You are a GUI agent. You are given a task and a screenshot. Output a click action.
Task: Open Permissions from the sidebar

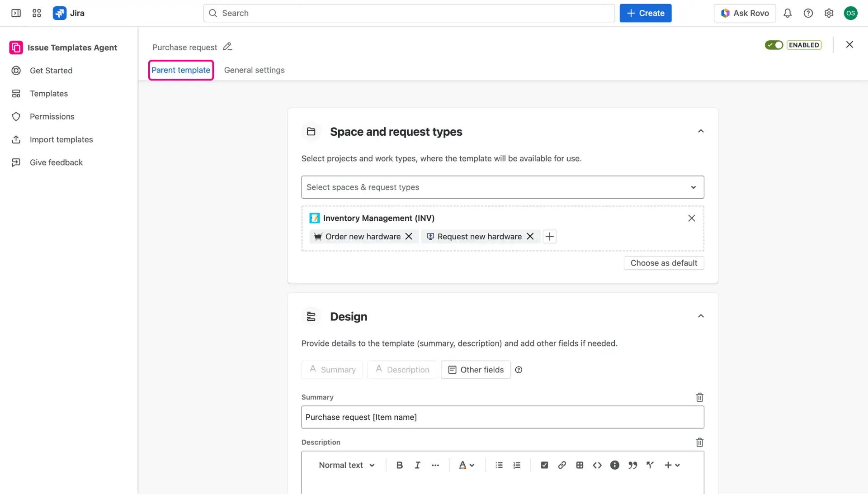[52, 116]
